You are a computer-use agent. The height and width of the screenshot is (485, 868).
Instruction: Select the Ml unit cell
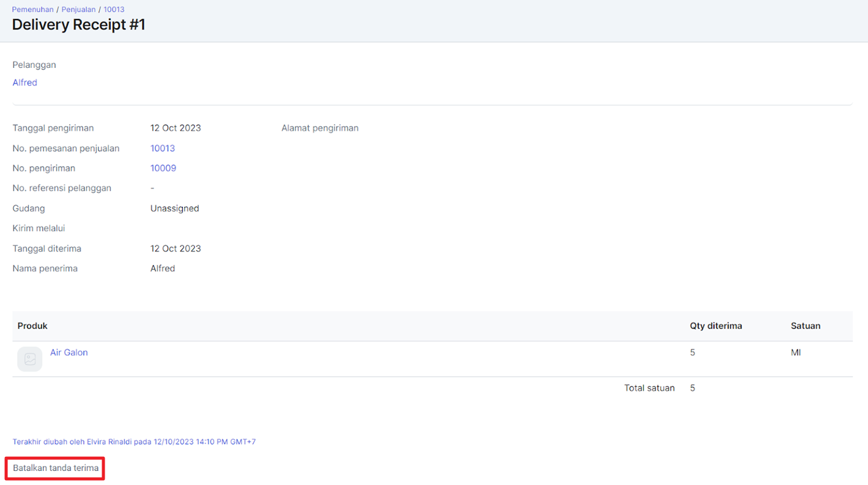(x=796, y=352)
